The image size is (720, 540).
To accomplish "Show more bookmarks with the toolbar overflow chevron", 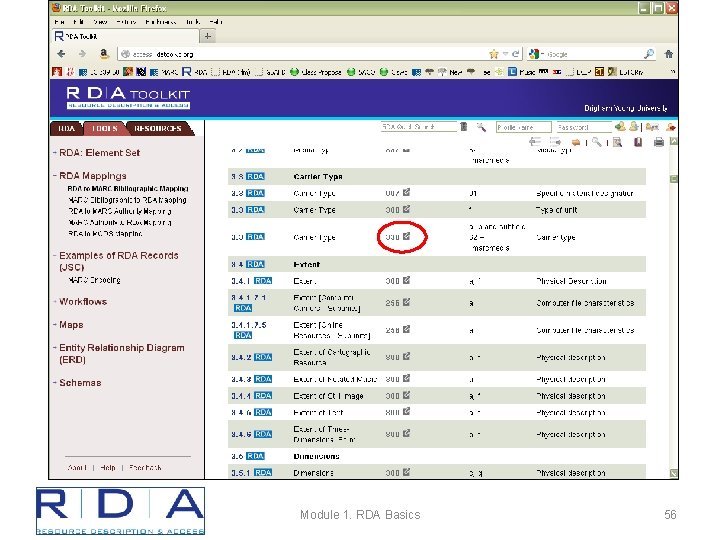I will 672,72.
